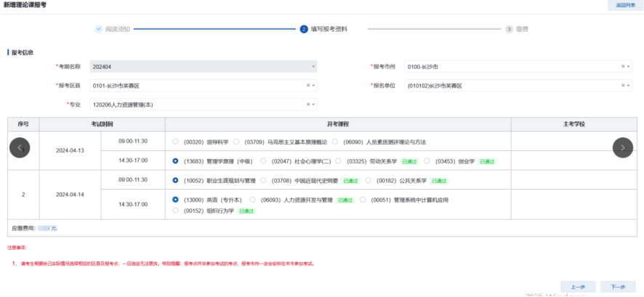Select the (00051) 管理系统中计算机应用 radio
The width and height of the screenshot is (644, 297).
click(x=363, y=200)
